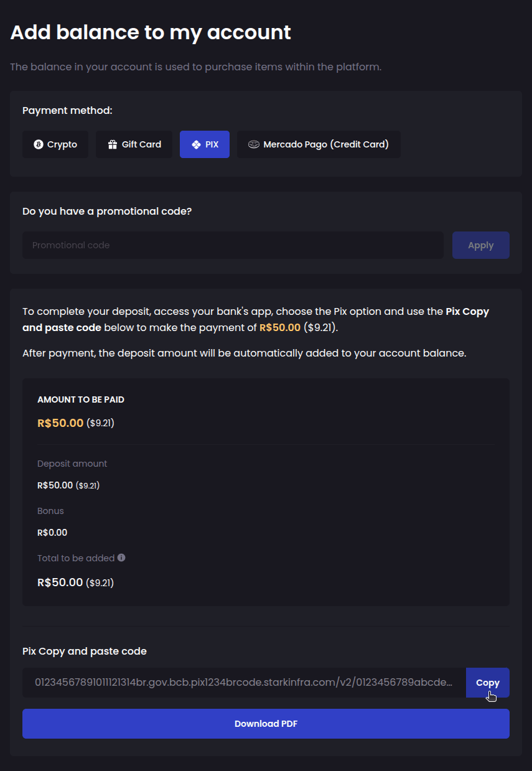Apply the promotional code
Image resolution: width=532 pixels, height=771 pixels.
point(480,245)
